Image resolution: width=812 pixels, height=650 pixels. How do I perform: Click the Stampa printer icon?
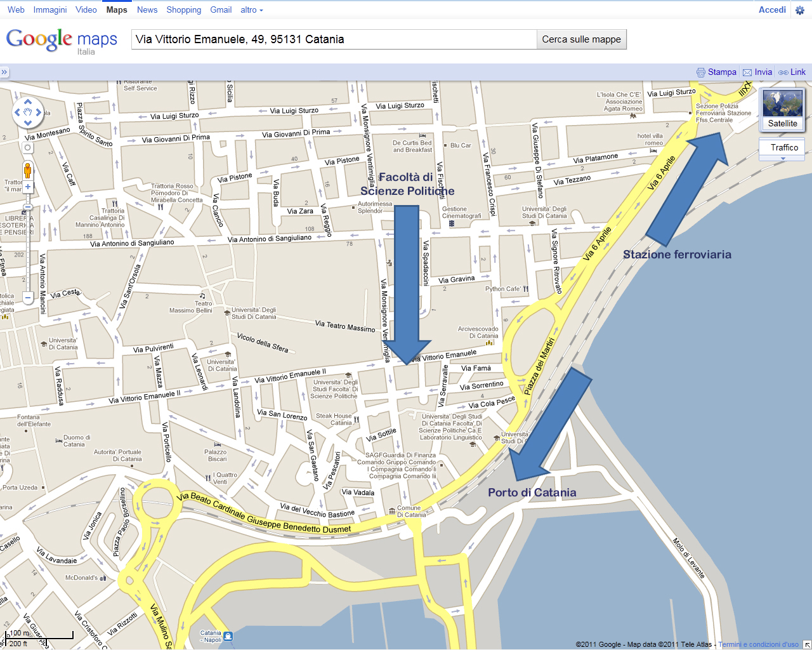pos(701,72)
